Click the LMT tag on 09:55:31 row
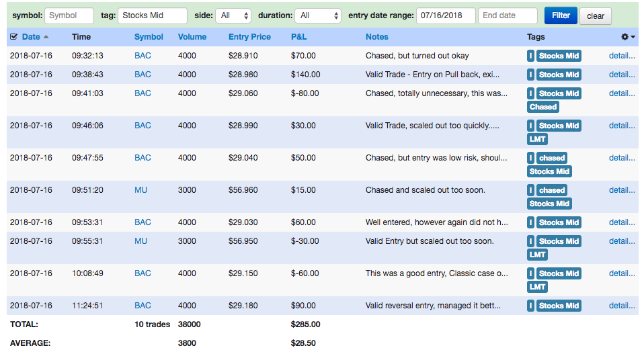The height and width of the screenshot is (352, 644). pos(537,255)
